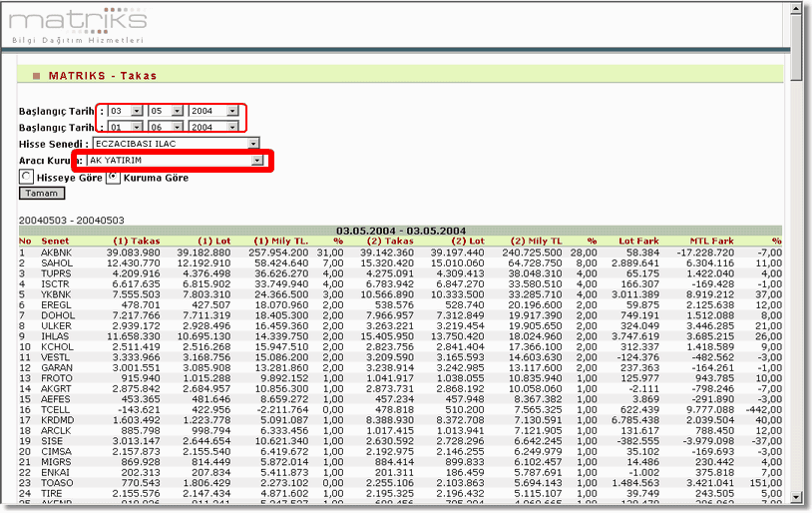
Task: Open second row year dropdown 2004
Action: [x=213, y=127]
